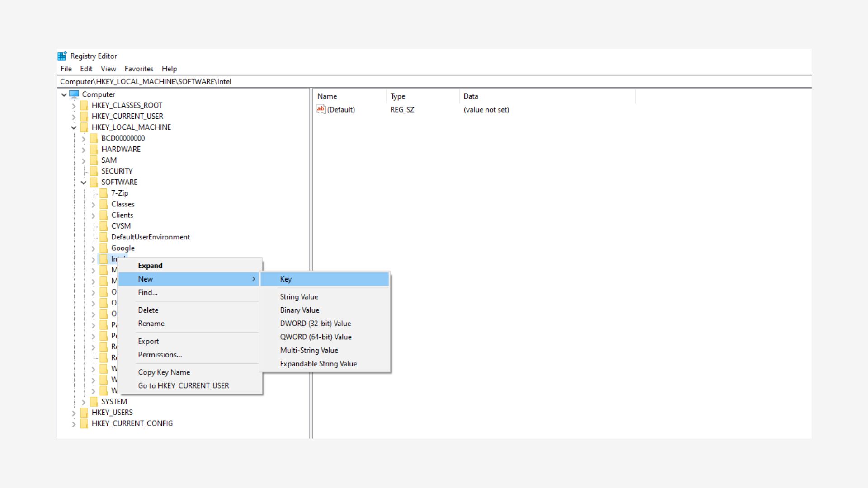Image resolution: width=868 pixels, height=488 pixels.
Task: Click the SYSTEM key folder icon
Action: (x=94, y=402)
